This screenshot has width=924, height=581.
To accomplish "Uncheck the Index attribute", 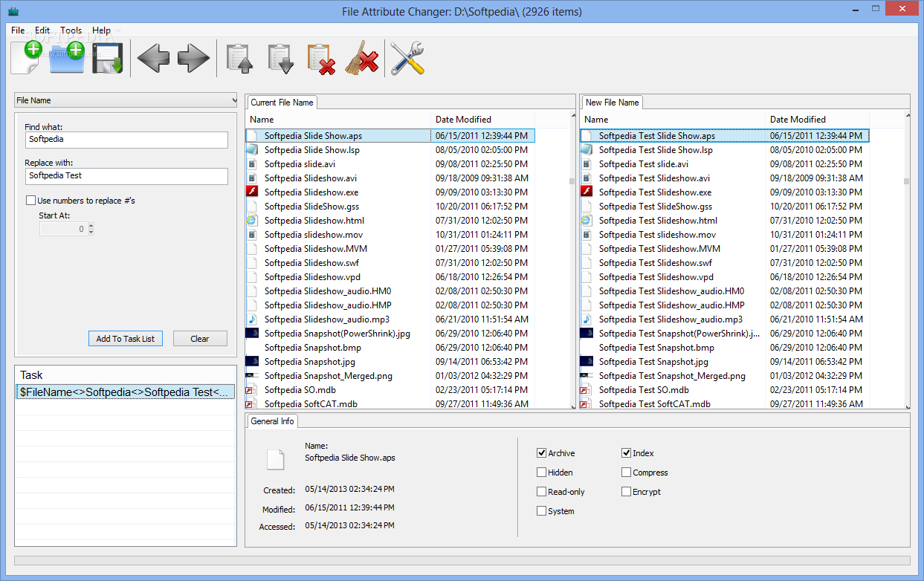I will click(x=626, y=453).
